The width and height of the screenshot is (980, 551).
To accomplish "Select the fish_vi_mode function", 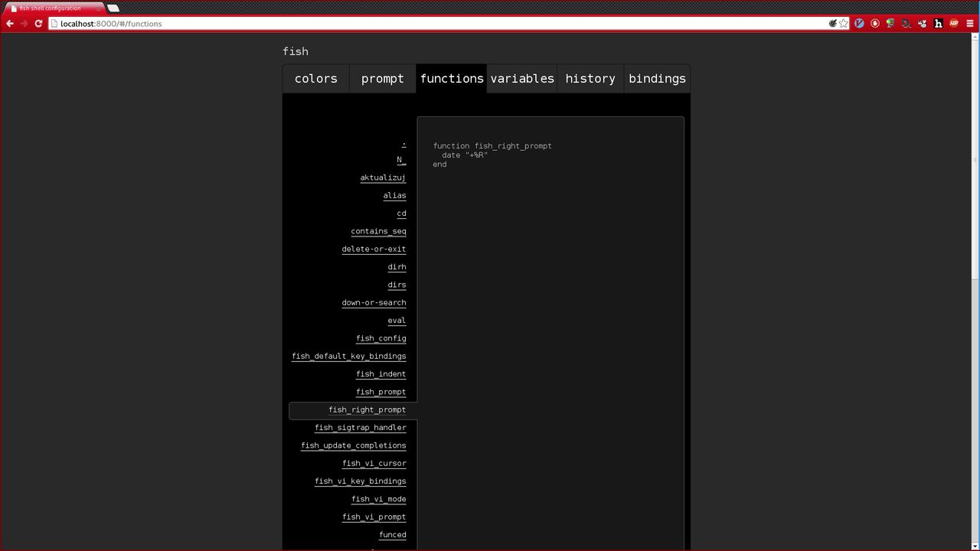I will [378, 499].
